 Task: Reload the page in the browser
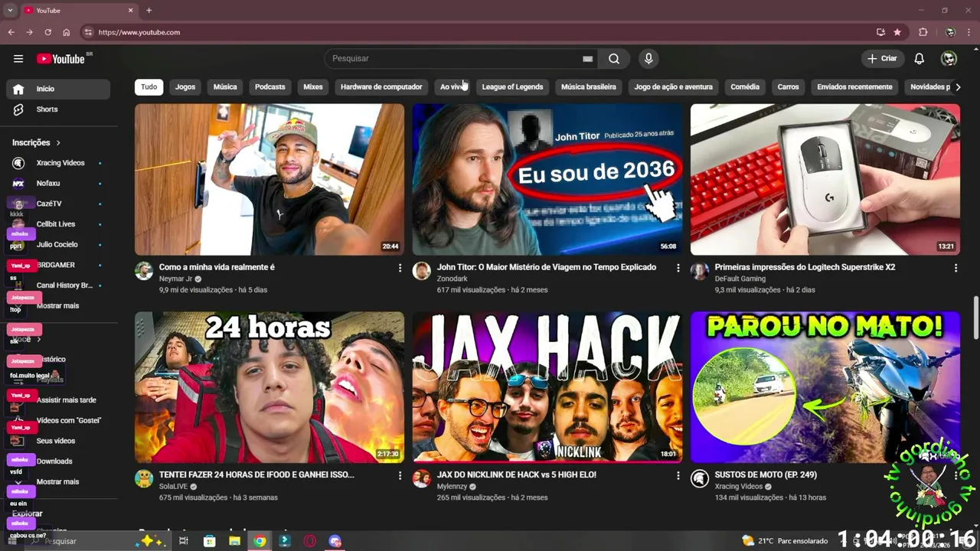coord(47,32)
